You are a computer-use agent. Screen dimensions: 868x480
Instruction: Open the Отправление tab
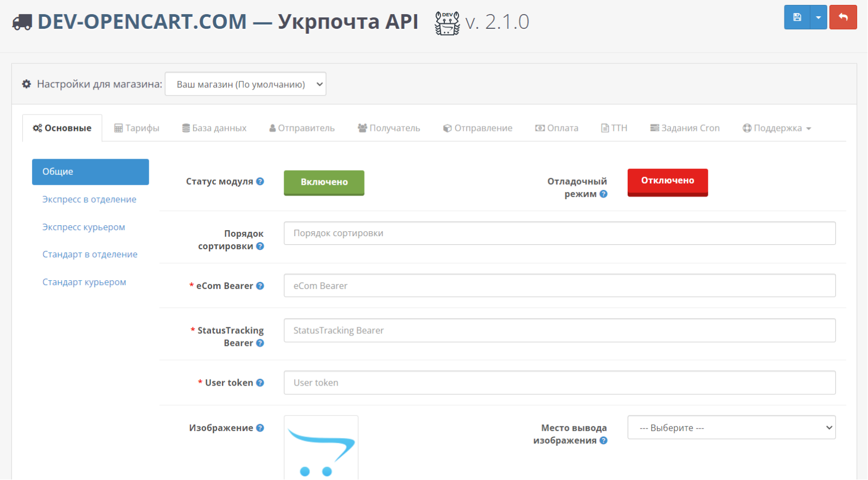tap(478, 128)
